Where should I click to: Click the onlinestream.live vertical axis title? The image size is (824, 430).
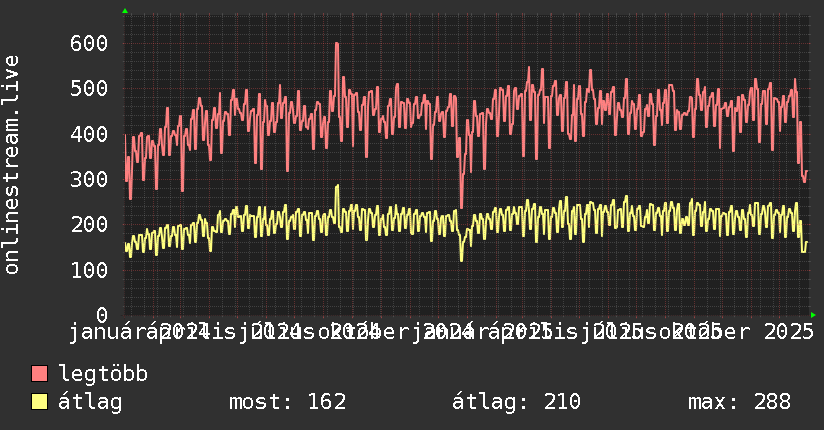tap(11, 165)
